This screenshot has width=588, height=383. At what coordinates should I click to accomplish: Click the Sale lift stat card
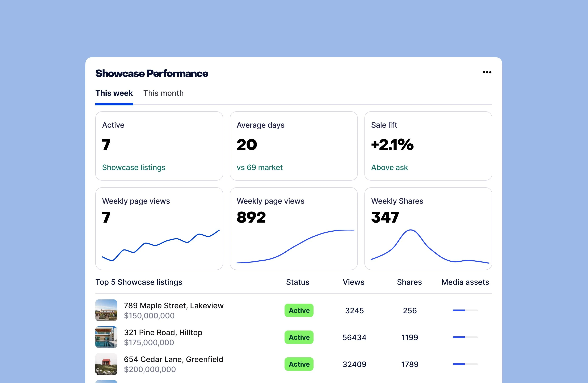[428, 146]
